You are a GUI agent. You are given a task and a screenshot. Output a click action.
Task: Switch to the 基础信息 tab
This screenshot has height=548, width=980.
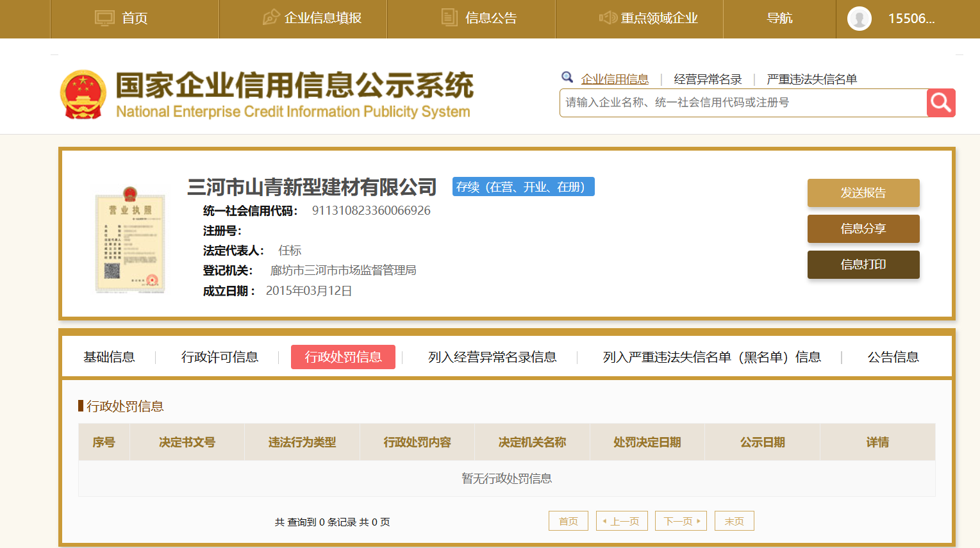(x=109, y=357)
